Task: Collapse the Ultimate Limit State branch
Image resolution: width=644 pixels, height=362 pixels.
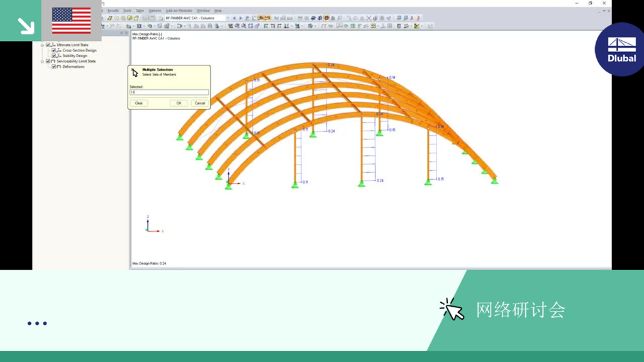Action: tap(42, 45)
